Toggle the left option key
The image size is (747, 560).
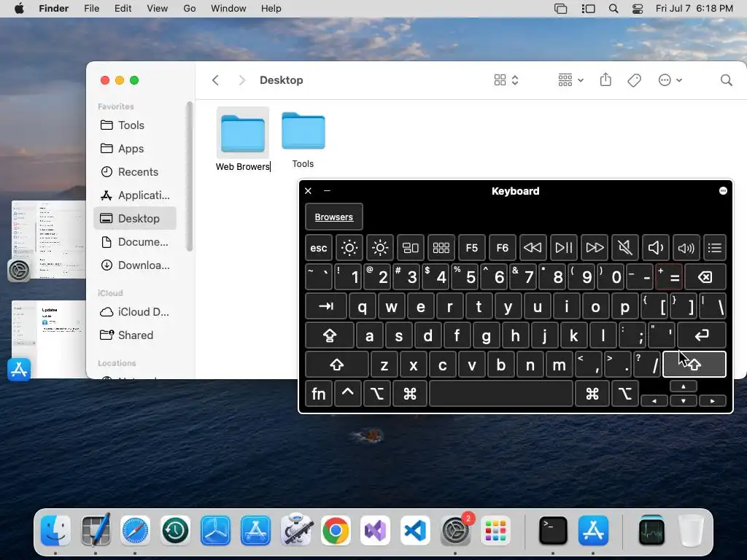(x=377, y=394)
